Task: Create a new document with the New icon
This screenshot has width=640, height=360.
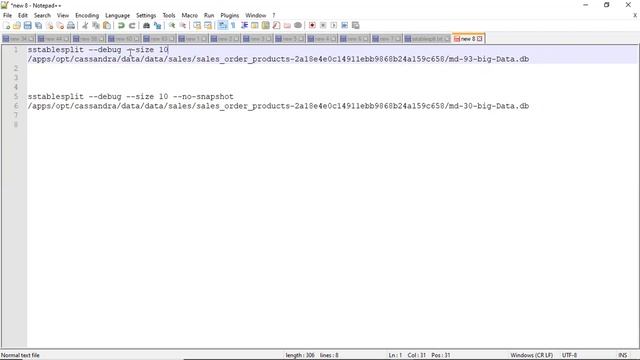Action: click(6, 25)
